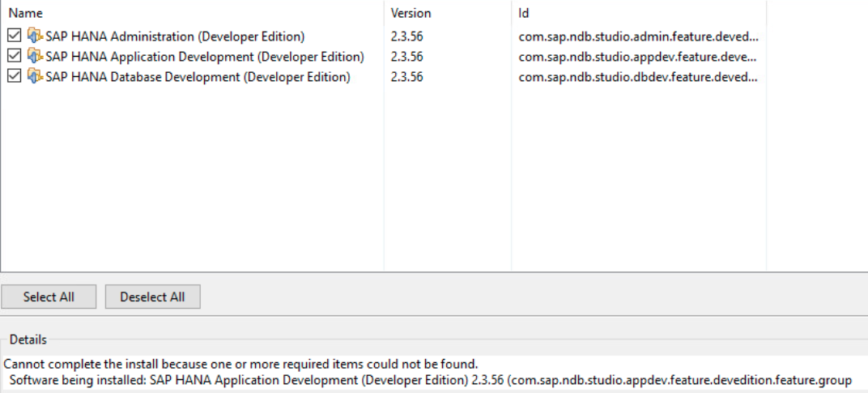Select SAP HANA Administration (Developer Edition) row
The image size is (868, 393).
coord(384,36)
